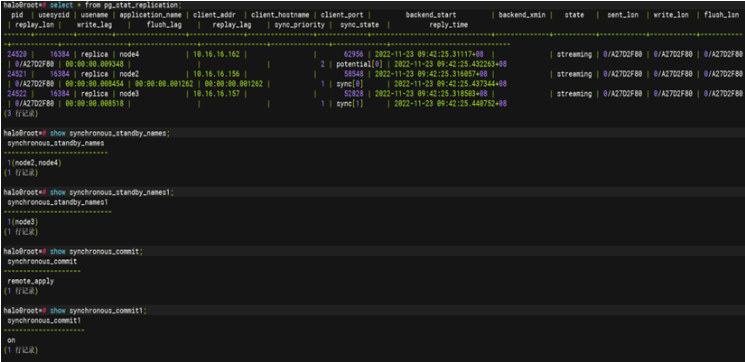
Task: Click the "flush_lag" column header
Action: (164, 25)
